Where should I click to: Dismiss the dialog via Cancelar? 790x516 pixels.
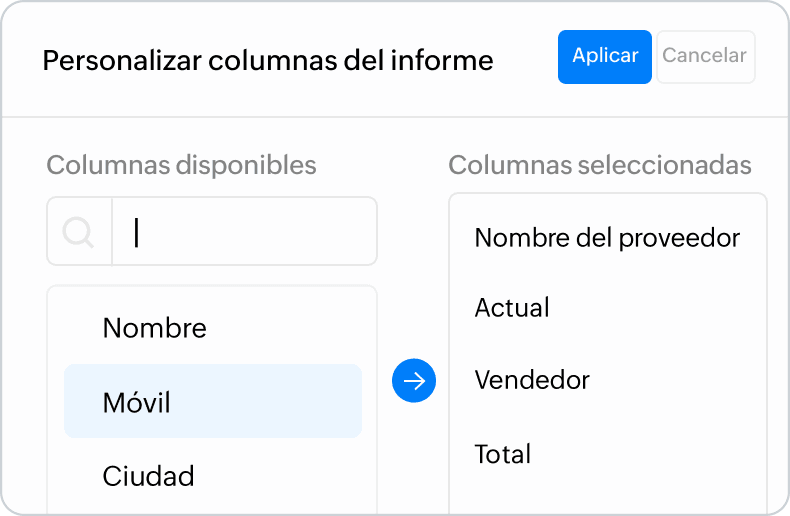pos(705,57)
